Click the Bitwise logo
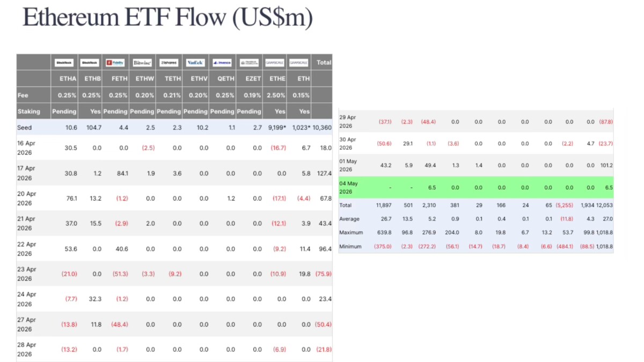Screen dimensions: 644x362 (142, 63)
